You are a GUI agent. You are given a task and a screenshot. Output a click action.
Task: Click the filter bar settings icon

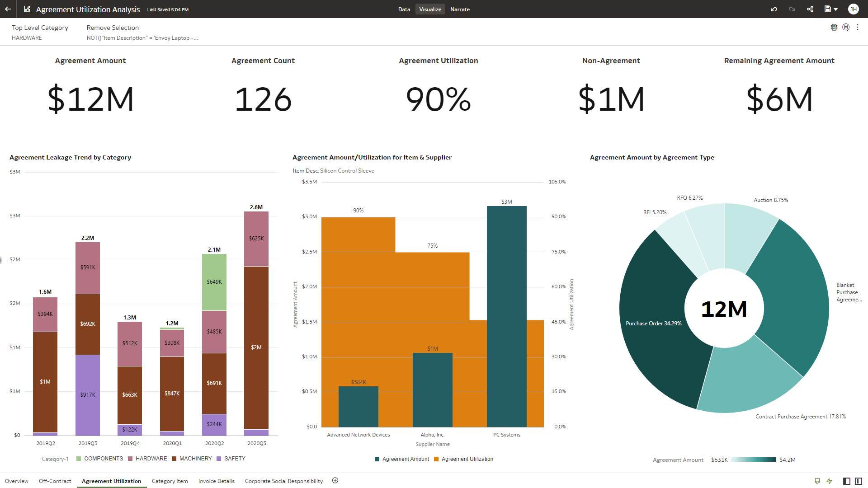click(834, 27)
